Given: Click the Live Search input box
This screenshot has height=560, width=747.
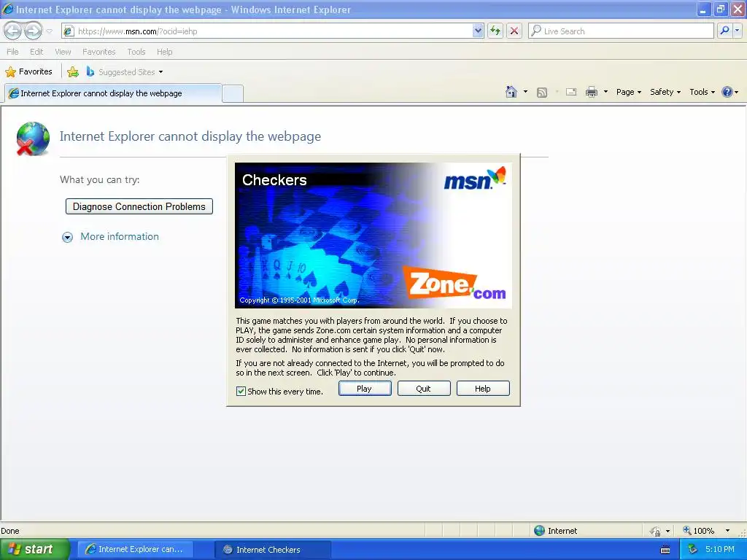Looking at the screenshot, I should pyautogui.click(x=621, y=31).
